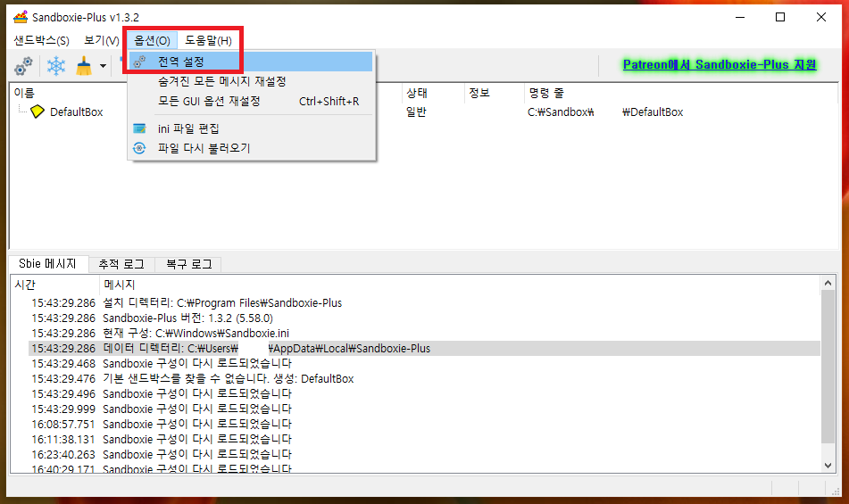Image resolution: width=849 pixels, height=504 pixels.
Task: Switch to the Sbie 메시지 tab
Action: pyautogui.click(x=47, y=264)
